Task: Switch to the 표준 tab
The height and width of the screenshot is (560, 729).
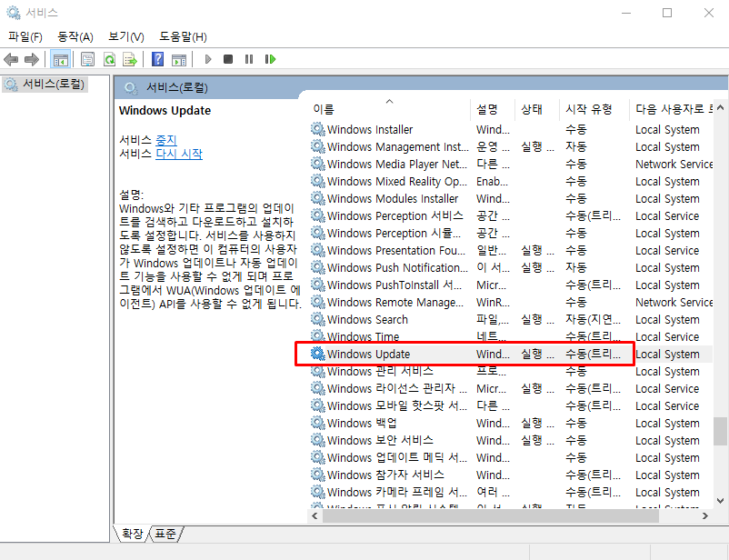Action: coord(165,534)
